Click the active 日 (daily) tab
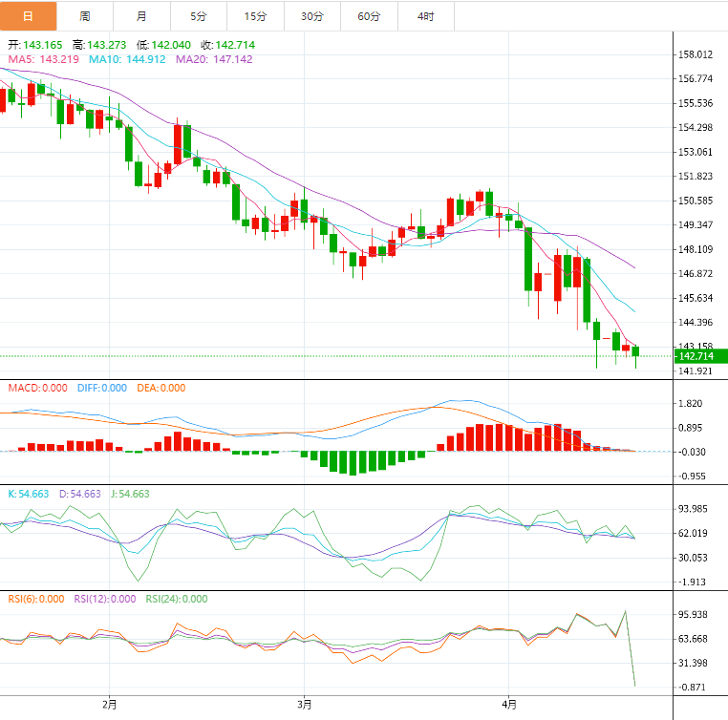728x720 pixels. coord(28,16)
